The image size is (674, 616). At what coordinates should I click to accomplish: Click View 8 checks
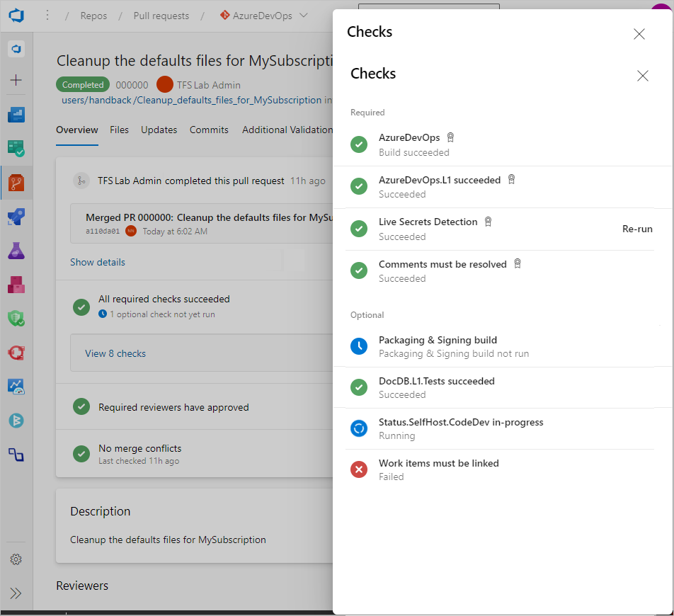point(113,353)
